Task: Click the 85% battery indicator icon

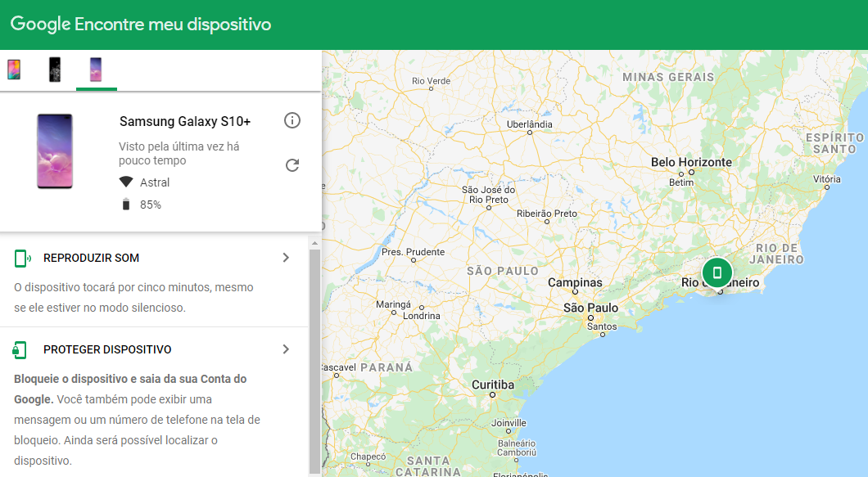Action: pos(125,204)
